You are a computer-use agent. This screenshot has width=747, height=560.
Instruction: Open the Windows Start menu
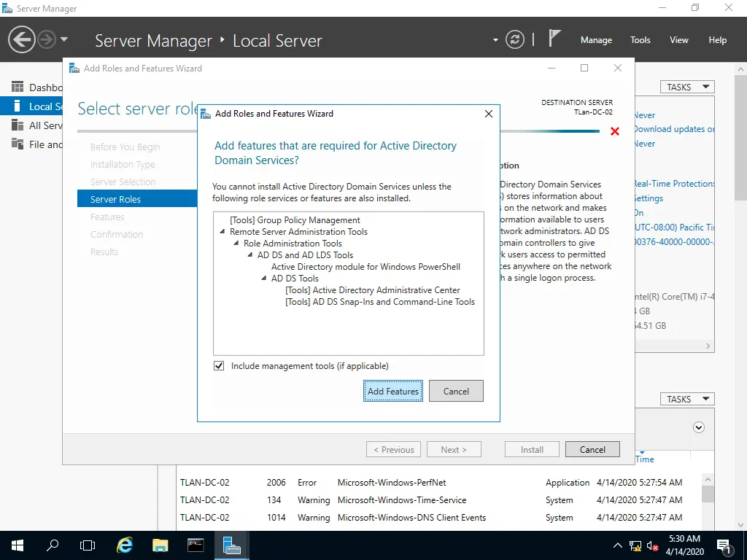[x=18, y=545]
